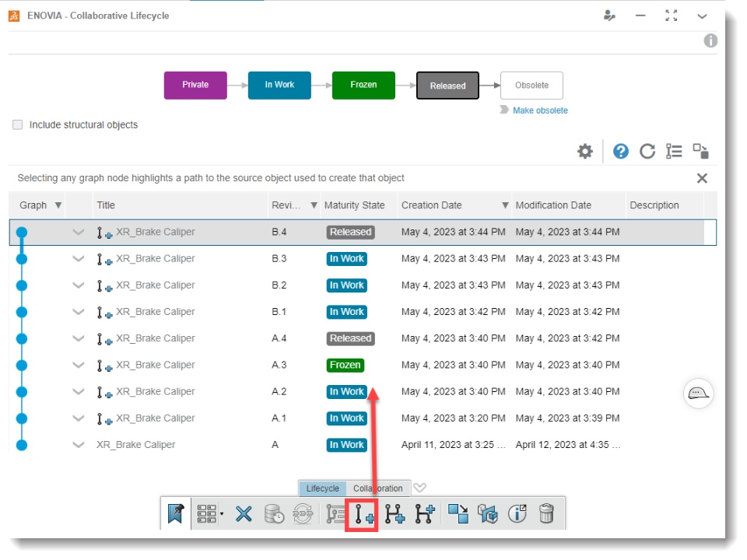The height and width of the screenshot is (560, 747).
Task: Select graph node of revision A.3
Action: pos(22,366)
